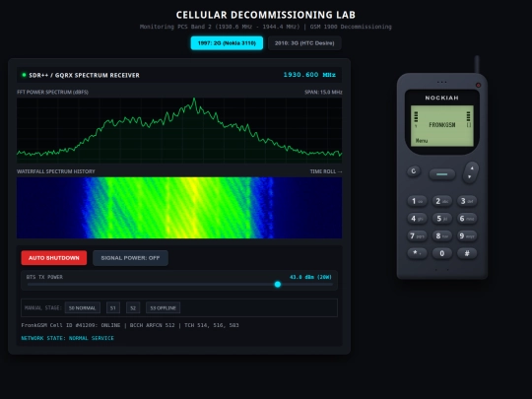The height and width of the screenshot is (399, 532).
Task: Select manual stage S2
Action: tap(133, 307)
